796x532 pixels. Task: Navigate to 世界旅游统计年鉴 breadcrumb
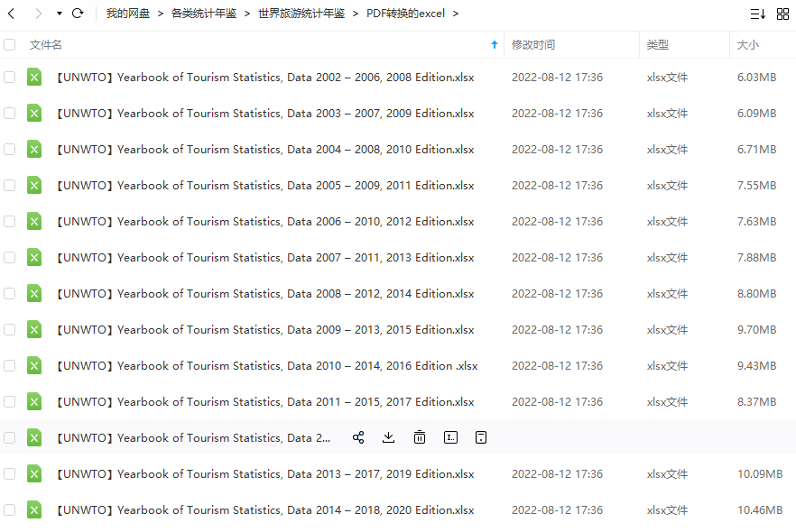[x=301, y=14]
